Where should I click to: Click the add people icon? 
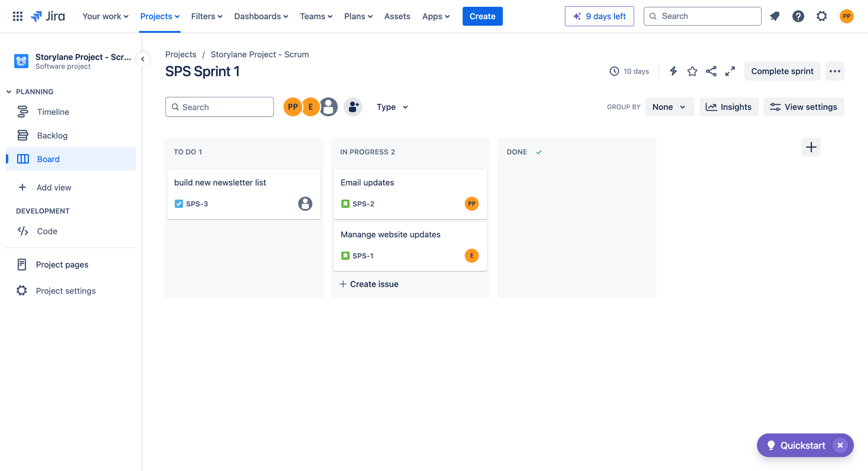pos(353,107)
